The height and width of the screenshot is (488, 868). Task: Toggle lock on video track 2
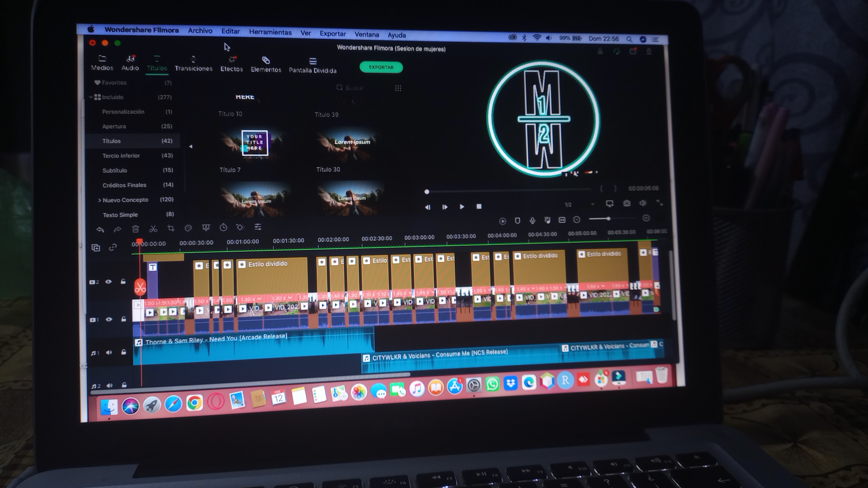[123, 281]
